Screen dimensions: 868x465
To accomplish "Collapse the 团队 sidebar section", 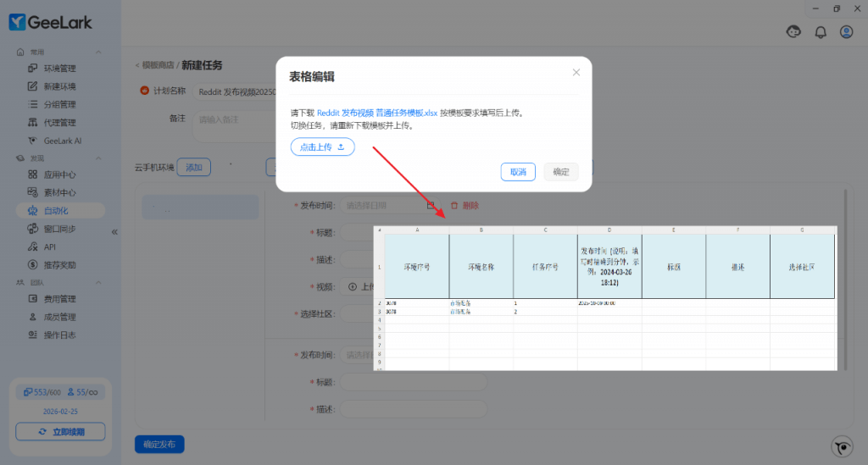I will coord(98,283).
